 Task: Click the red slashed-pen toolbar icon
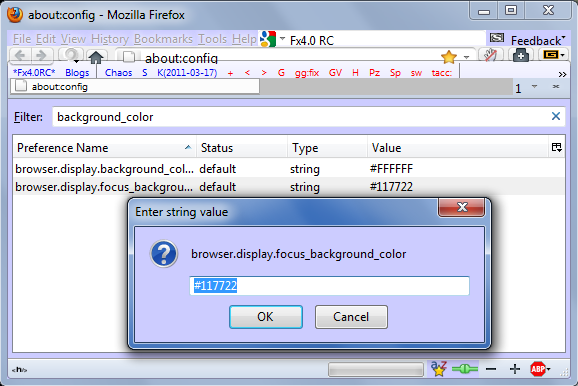pos(490,55)
